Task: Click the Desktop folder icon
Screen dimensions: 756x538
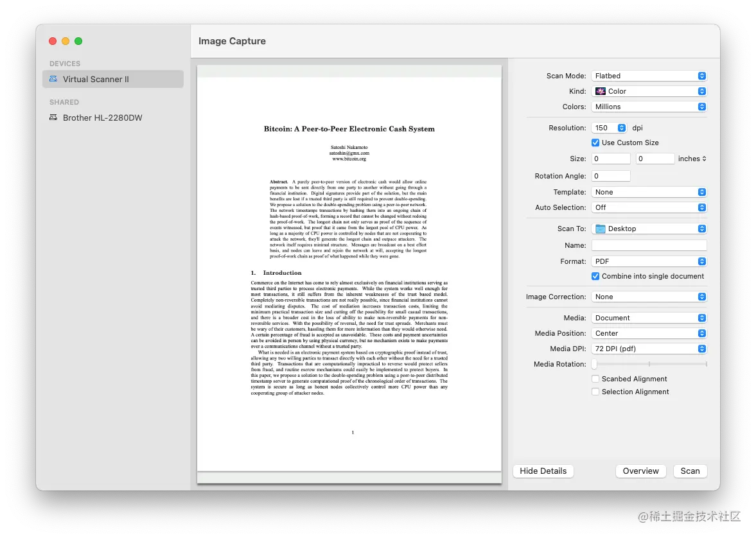Action: 601,229
